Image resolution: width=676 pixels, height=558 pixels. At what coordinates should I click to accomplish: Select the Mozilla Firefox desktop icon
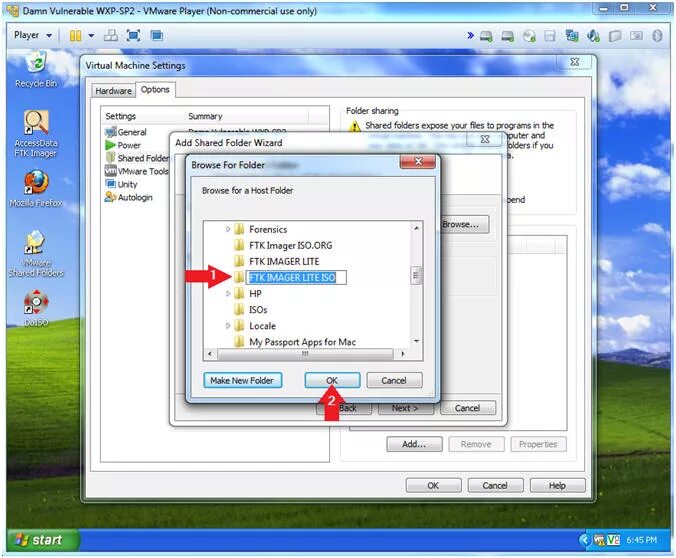(x=36, y=188)
